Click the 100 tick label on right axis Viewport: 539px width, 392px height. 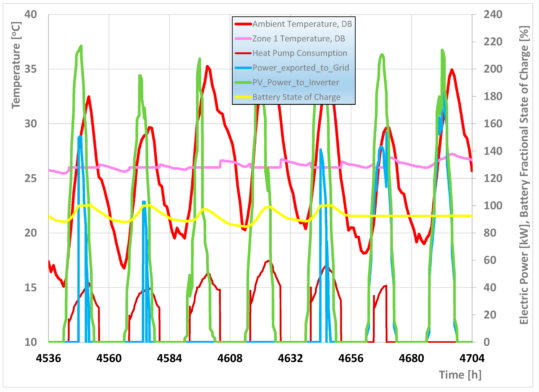coord(493,206)
